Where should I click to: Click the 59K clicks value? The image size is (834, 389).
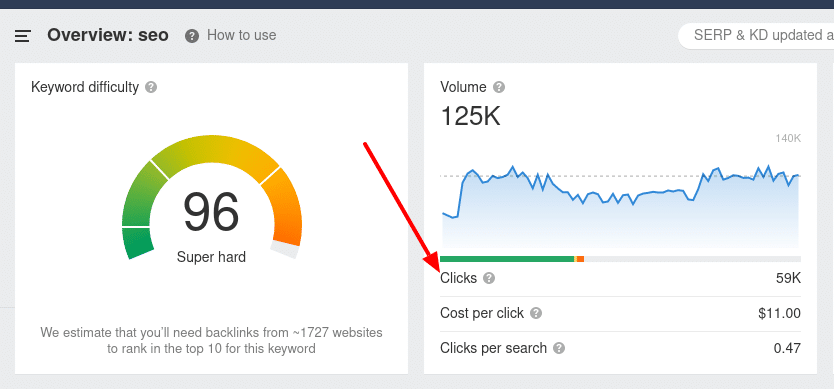[x=788, y=278]
